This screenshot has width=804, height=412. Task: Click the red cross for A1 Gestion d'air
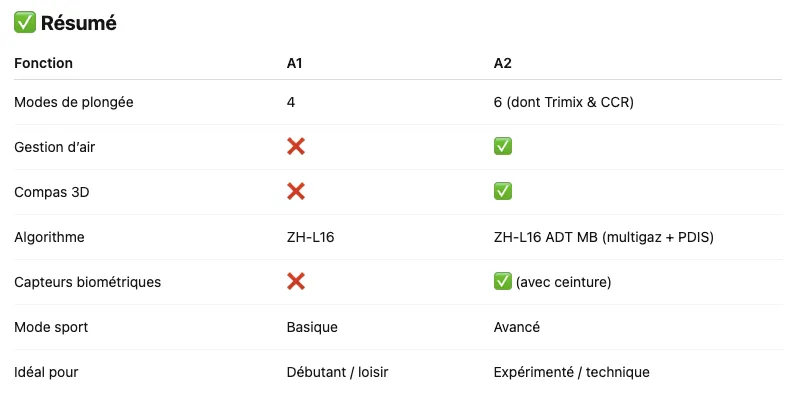(296, 147)
